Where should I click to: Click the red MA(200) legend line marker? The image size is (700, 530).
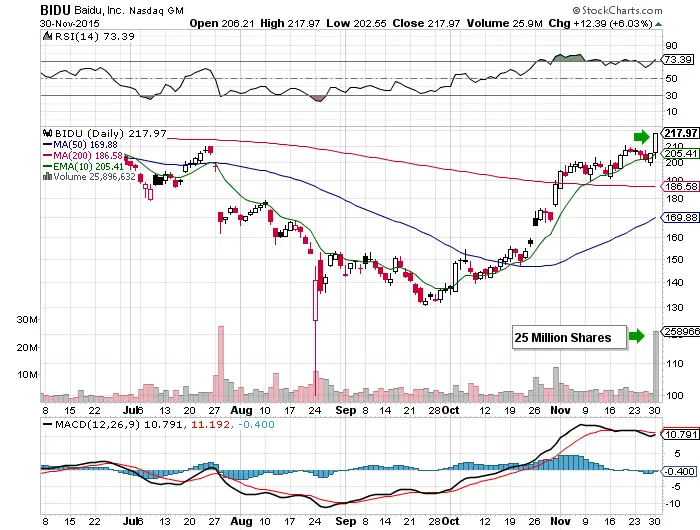pyautogui.click(x=47, y=155)
